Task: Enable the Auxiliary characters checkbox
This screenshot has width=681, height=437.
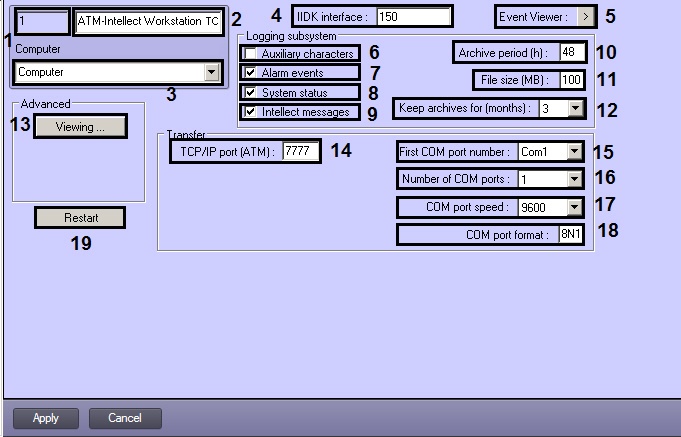Action: pos(251,53)
